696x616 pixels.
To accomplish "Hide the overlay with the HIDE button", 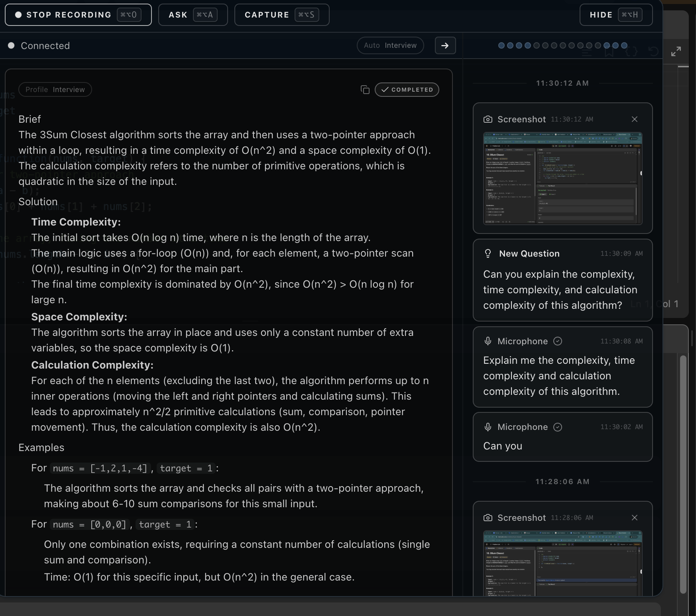I will [x=616, y=15].
